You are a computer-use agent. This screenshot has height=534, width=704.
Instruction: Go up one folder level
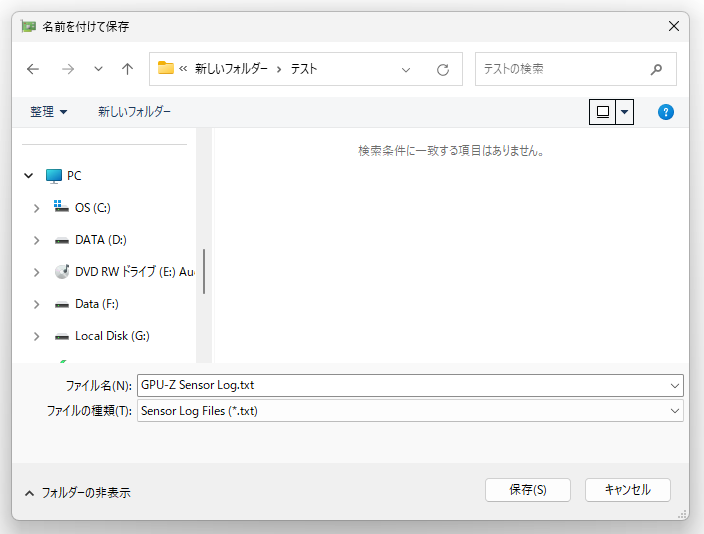click(128, 69)
